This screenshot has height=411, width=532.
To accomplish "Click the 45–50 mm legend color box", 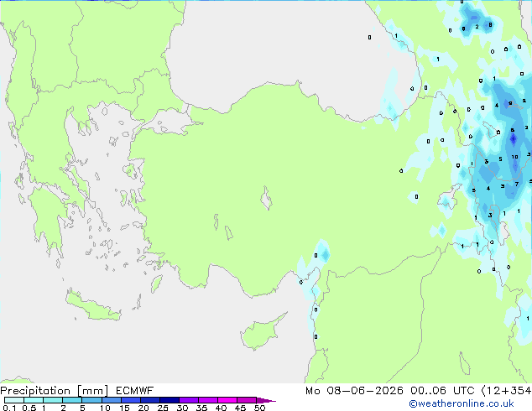I will coord(247,400).
